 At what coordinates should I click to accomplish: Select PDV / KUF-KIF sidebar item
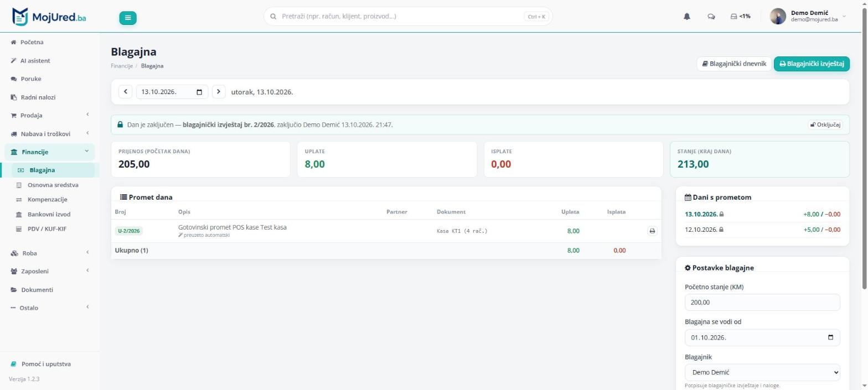47,228
